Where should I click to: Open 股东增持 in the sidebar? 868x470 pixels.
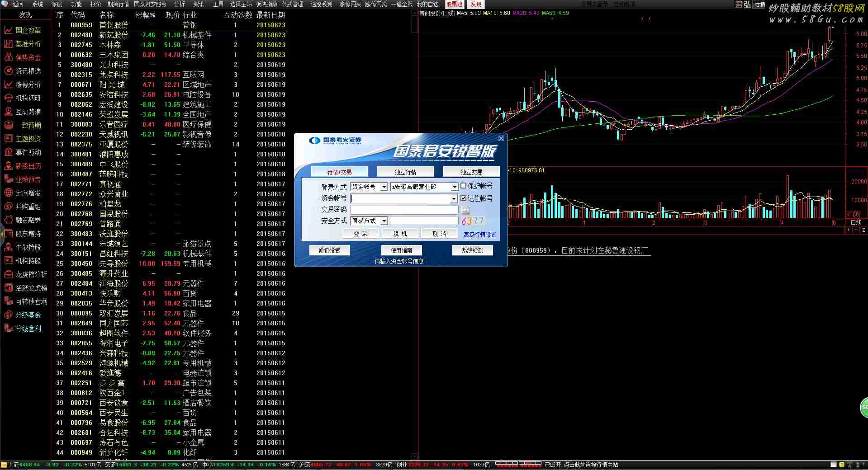(x=23, y=234)
